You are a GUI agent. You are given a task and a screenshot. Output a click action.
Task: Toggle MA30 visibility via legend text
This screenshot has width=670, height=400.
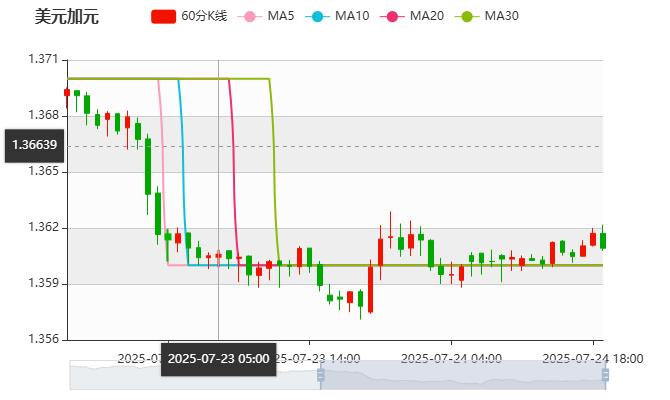501,17
